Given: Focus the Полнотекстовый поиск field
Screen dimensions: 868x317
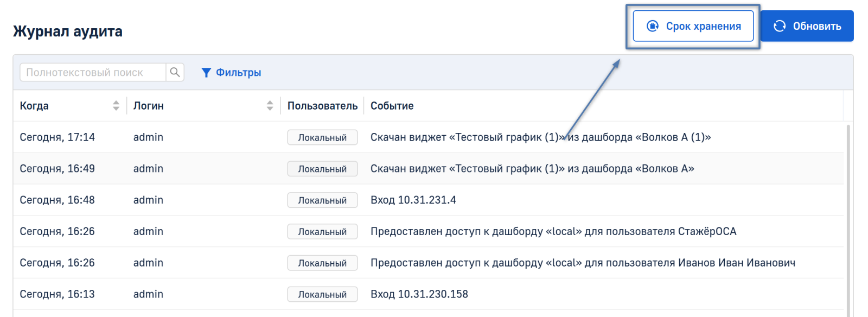Looking at the screenshot, I should (92, 72).
